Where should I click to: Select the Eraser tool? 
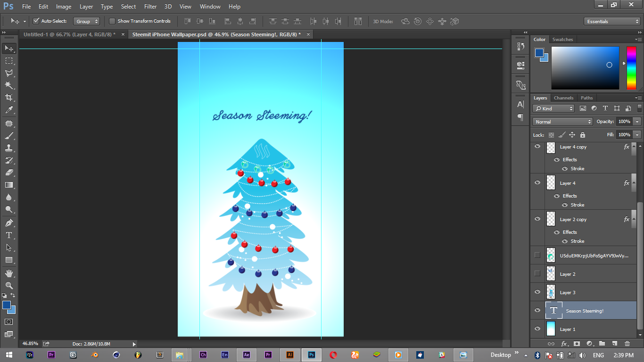[9, 173]
